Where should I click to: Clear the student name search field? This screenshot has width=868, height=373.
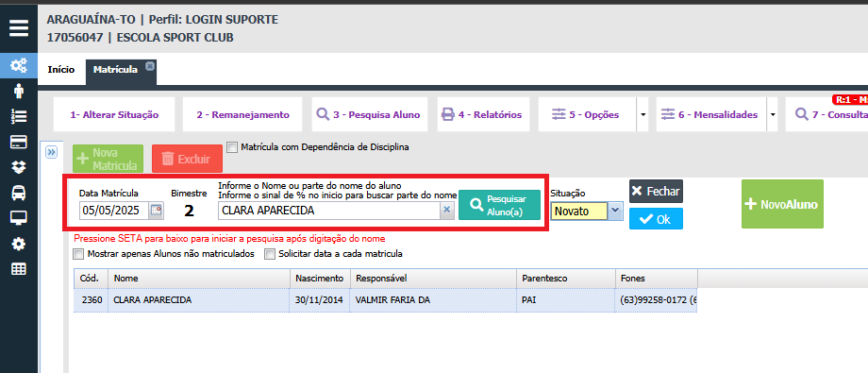click(x=446, y=211)
